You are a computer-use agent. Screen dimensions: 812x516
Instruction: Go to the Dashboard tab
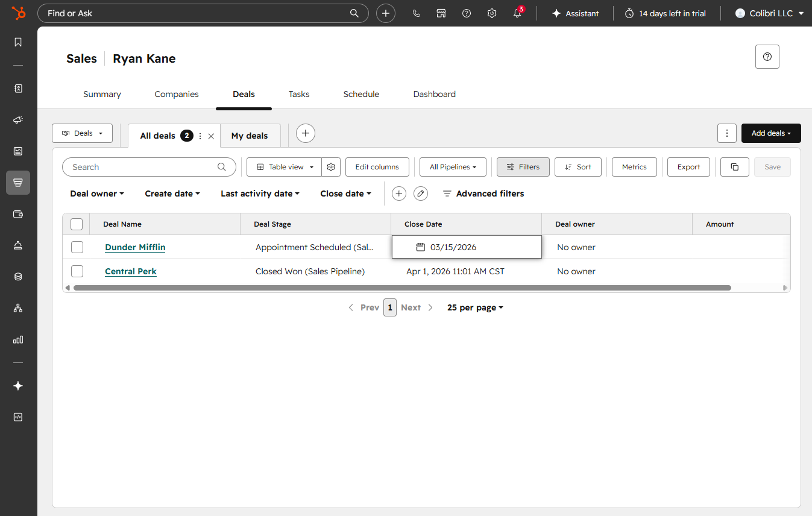point(434,94)
